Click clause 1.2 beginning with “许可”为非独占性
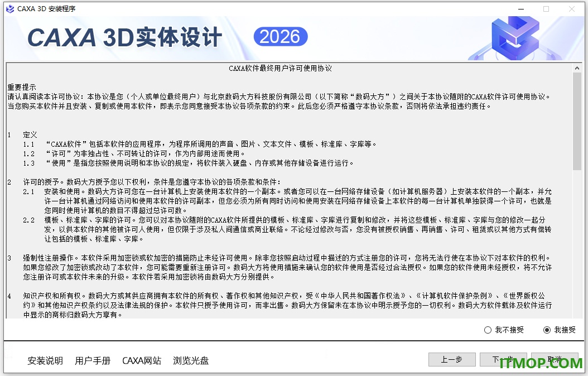Image resolution: width=588 pixels, height=376 pixels. (134, 154)
